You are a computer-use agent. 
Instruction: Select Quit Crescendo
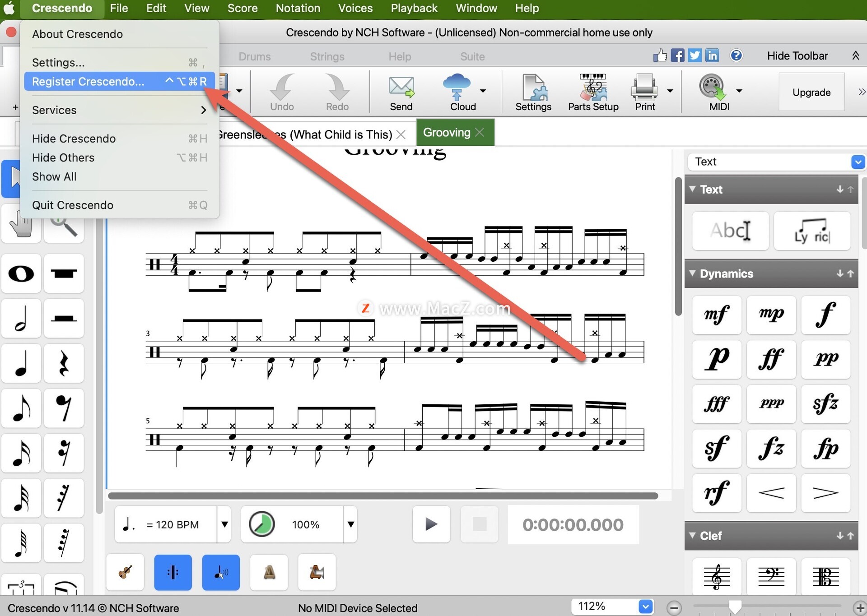coord(119,205)
